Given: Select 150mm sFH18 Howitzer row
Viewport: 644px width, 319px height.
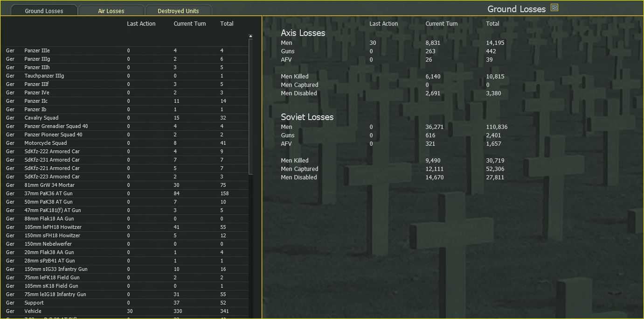Looking at the screenshot, I should [126, 235].
